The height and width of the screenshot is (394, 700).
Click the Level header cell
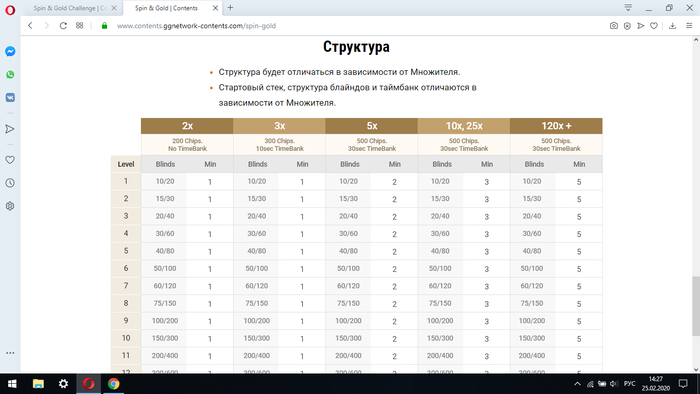(x=126, y=164)
